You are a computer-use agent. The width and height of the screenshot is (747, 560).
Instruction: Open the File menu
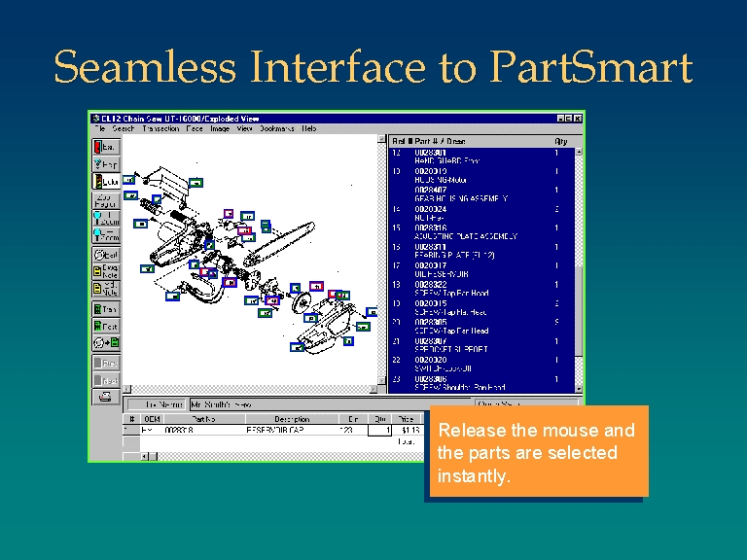pos(100,128)
